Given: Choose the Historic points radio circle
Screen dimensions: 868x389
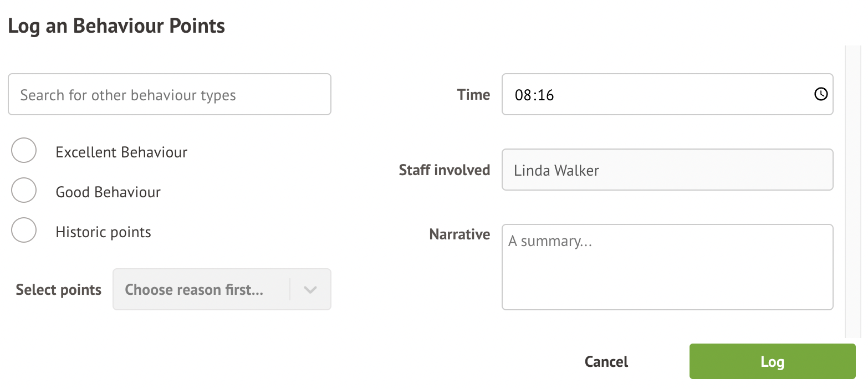Looking at the screenshot, I should coord(24,231).
